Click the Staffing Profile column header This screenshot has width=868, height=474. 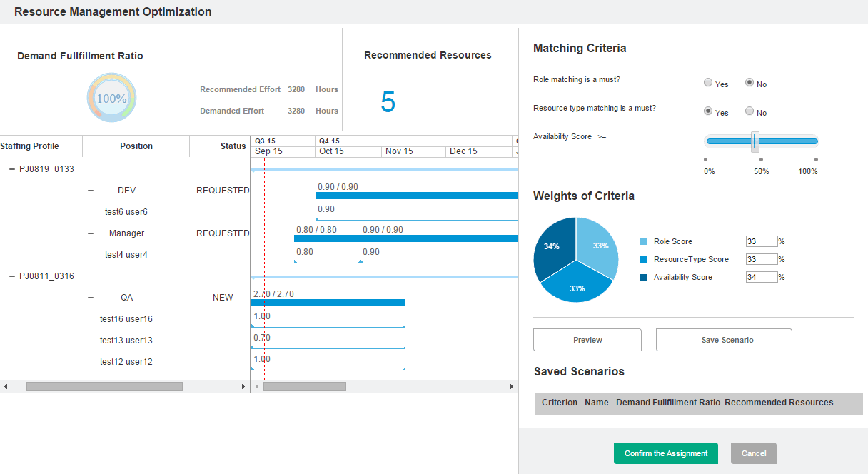pyautogui.click(x=30, y=146)
